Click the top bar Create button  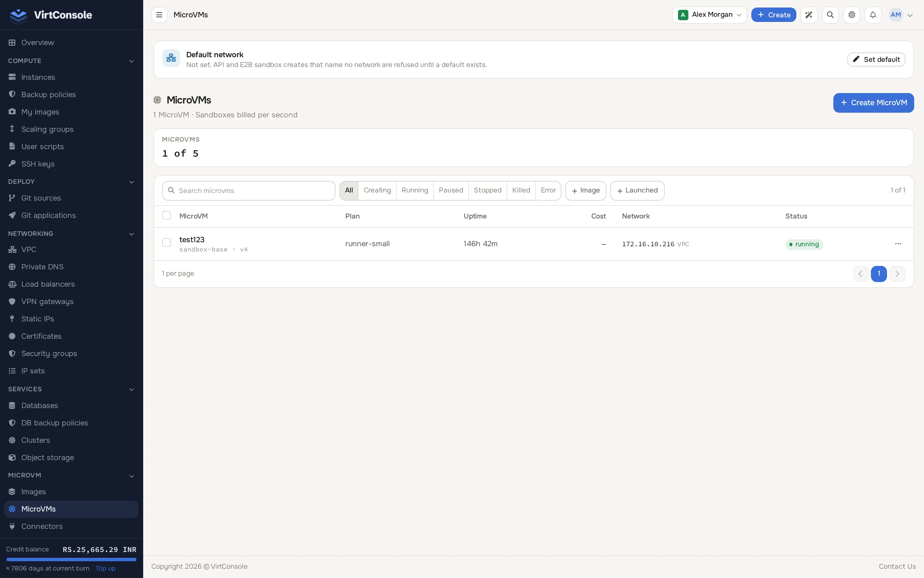click(x=774, y=15)
